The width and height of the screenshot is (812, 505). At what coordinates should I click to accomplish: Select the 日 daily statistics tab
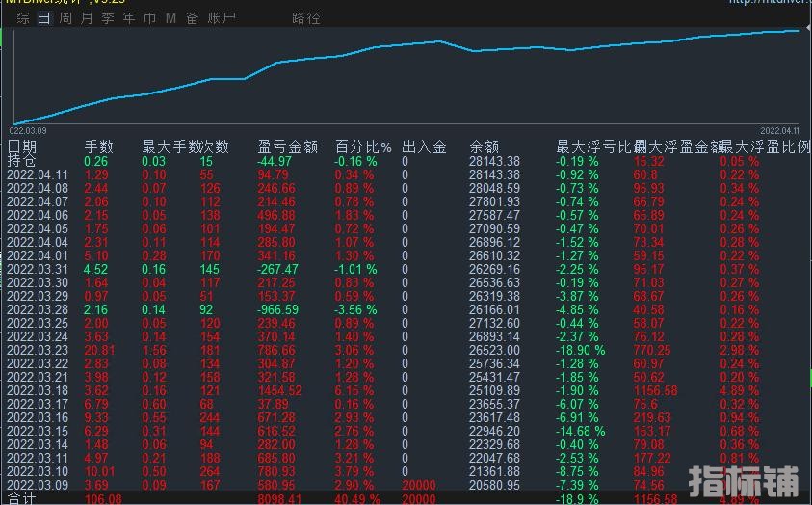tap(44, 18)
